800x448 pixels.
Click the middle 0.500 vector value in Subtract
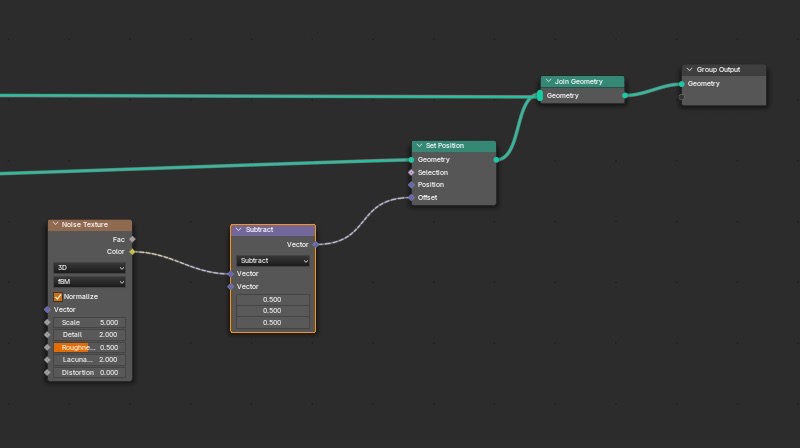click(272, 311)
